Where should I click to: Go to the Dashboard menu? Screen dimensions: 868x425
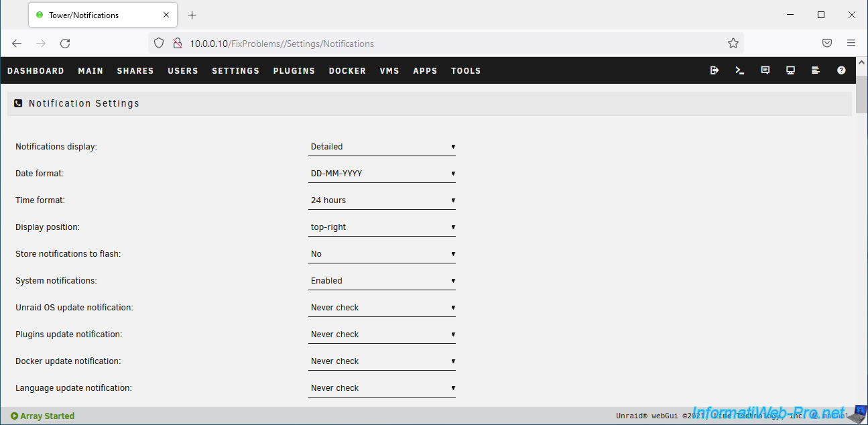36,71
